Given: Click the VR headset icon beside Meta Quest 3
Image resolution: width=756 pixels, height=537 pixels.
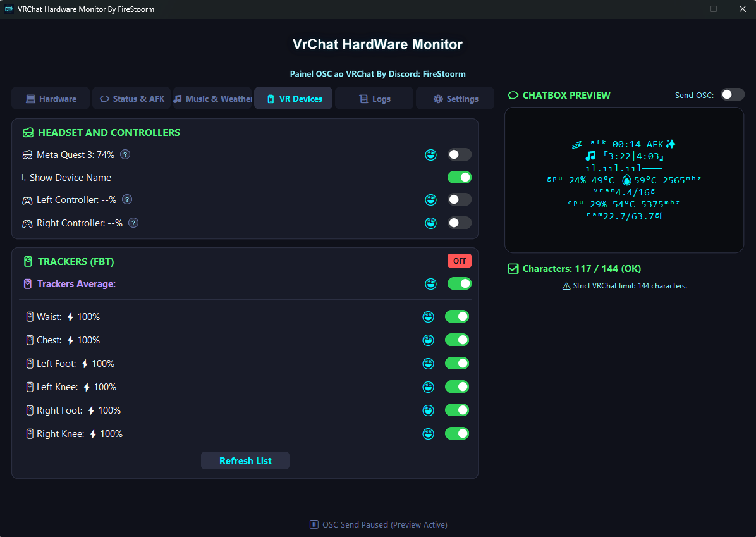Looking at the screenshot, I should pyautogui.click(x=27, y=156).
